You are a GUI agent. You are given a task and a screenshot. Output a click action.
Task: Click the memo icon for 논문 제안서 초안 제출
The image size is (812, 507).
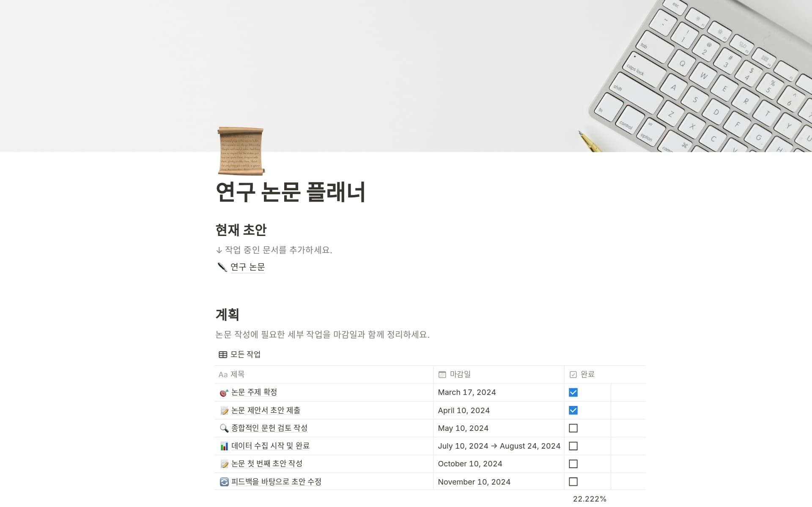(x=224, y=411)
